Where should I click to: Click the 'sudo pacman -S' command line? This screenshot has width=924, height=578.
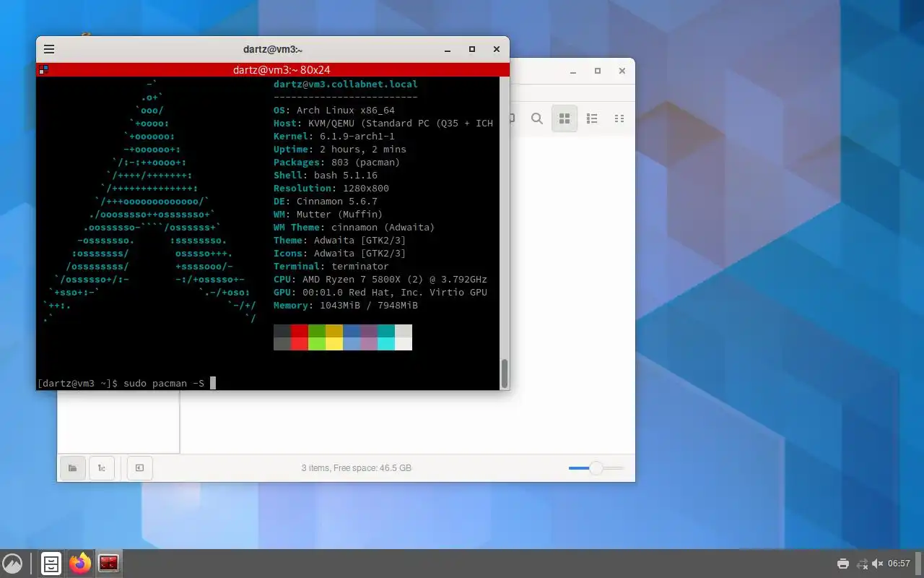[164, 383]
